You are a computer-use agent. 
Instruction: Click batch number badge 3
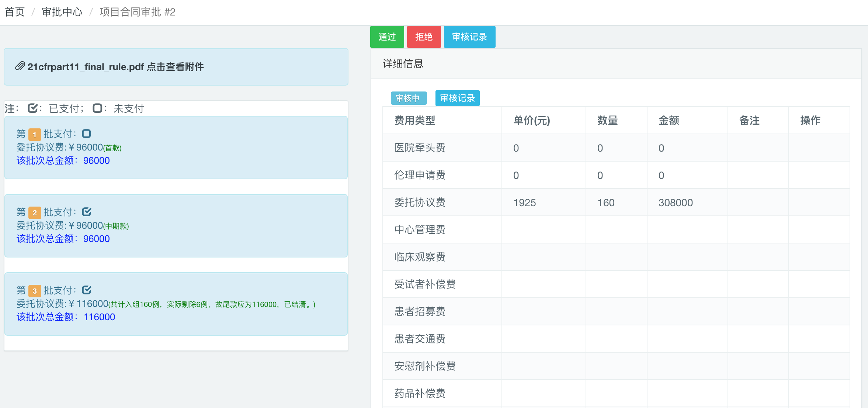35,291
